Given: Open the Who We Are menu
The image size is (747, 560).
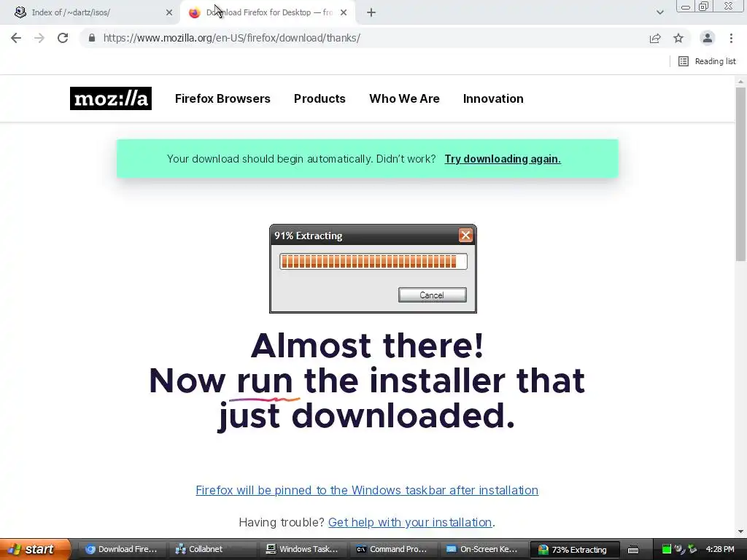Looking at the screenshot, I should click(404, 98).
